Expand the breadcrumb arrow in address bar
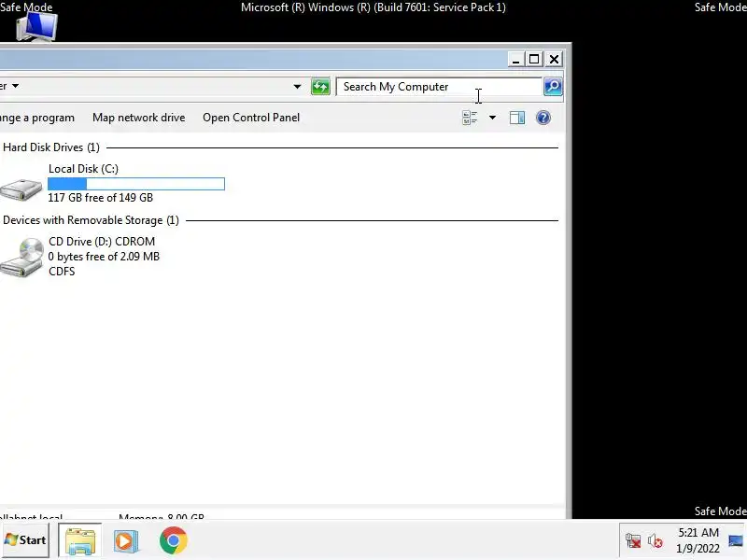The image size is (747, 560). tap(15, 86)
